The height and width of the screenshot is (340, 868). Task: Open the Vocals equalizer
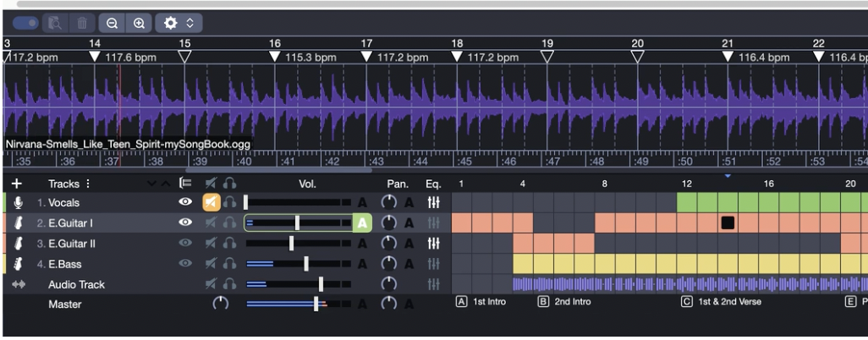(434, 203)
